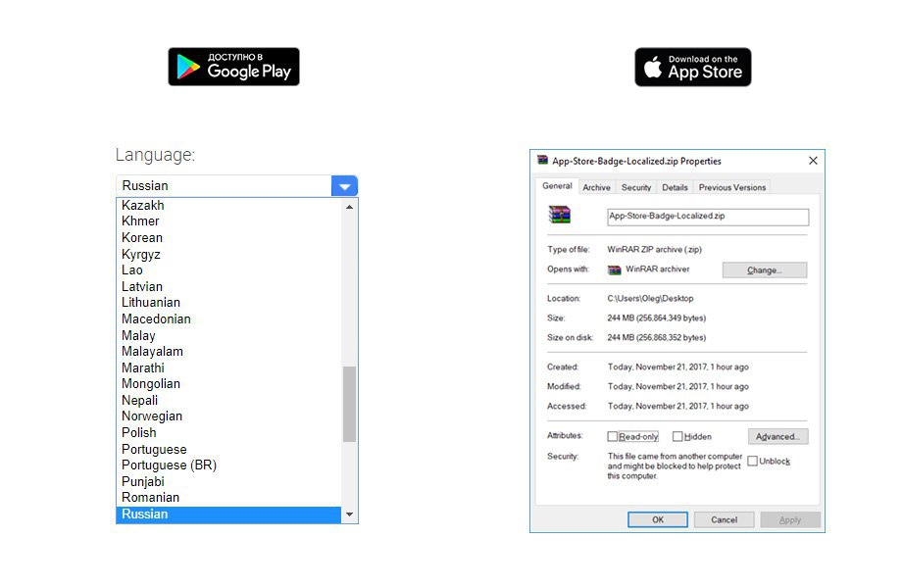Screen dimensions: 902x588
Task: Select Romanian in the language list
Action: 228,497
